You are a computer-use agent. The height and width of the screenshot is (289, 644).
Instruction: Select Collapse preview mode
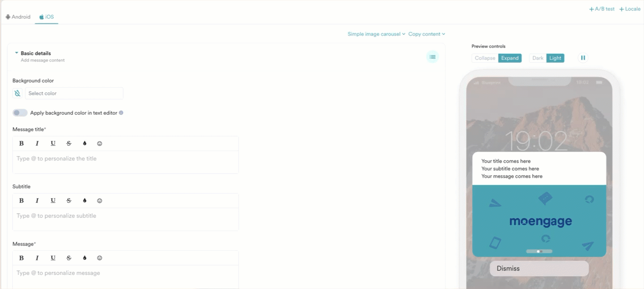click(485, 58)
